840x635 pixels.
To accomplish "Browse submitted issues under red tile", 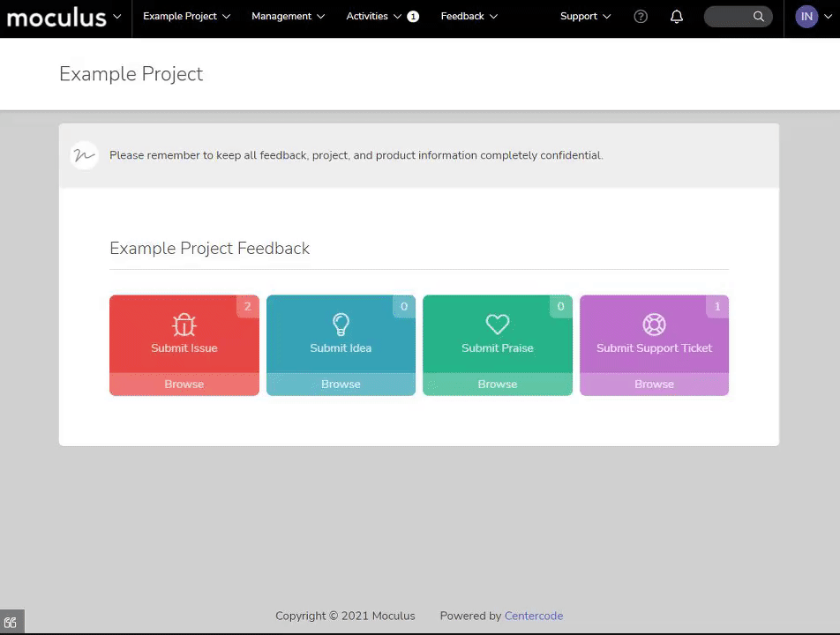I will coord(184,384).
